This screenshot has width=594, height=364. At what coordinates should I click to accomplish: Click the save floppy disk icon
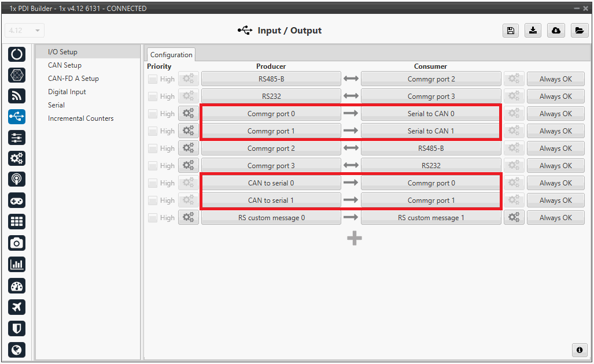(x=510, y=31)
